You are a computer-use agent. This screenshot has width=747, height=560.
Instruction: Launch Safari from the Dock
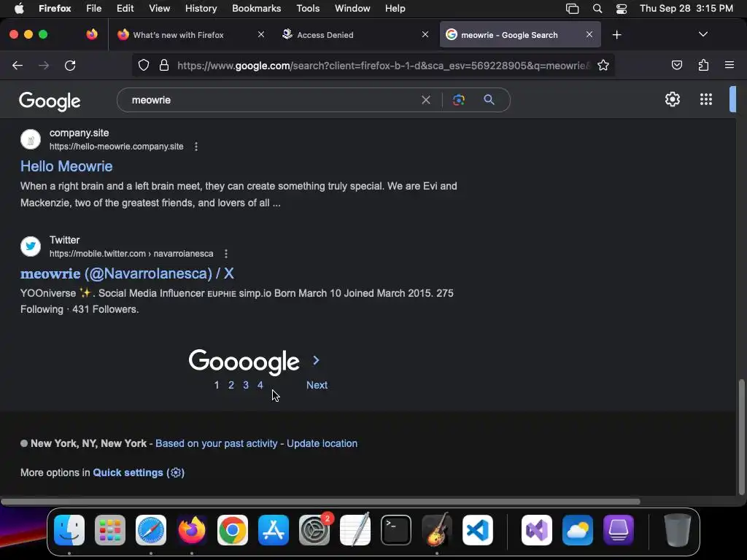coord(151,530)
